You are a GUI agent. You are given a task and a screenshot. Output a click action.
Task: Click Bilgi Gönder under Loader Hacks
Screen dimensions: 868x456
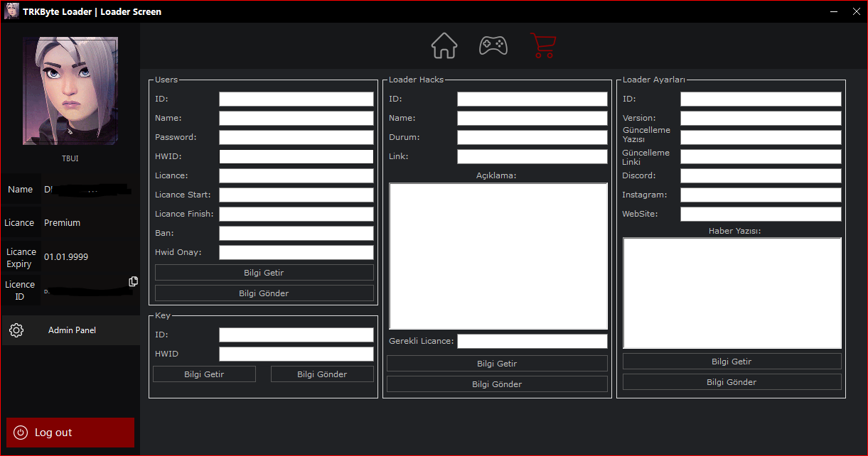pyautogui.click(x=497, y=384)
